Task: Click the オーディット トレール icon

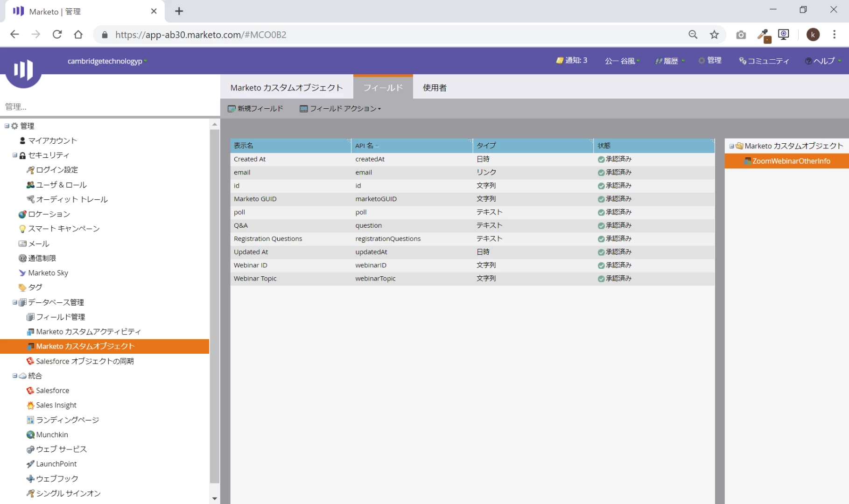Action: (x=30, y=199)
